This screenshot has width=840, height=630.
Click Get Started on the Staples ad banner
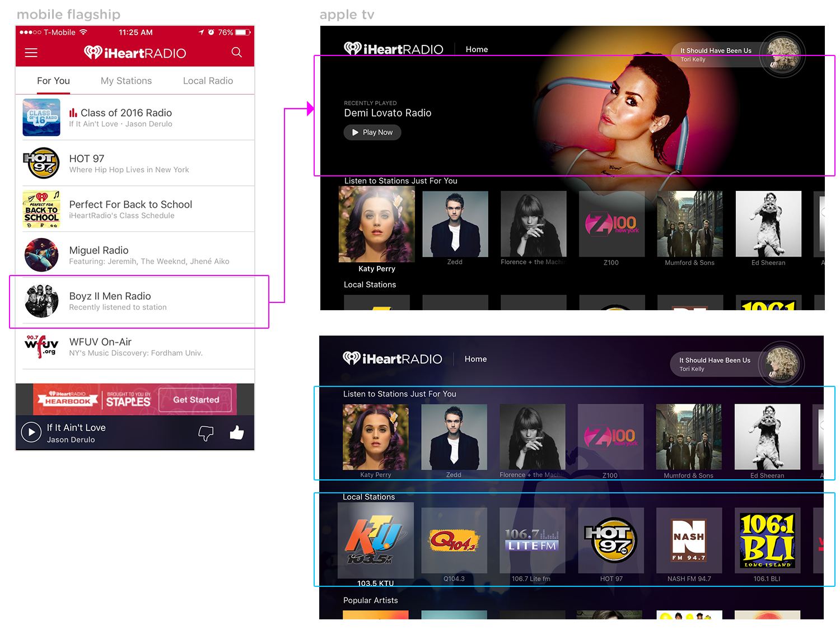195,399
